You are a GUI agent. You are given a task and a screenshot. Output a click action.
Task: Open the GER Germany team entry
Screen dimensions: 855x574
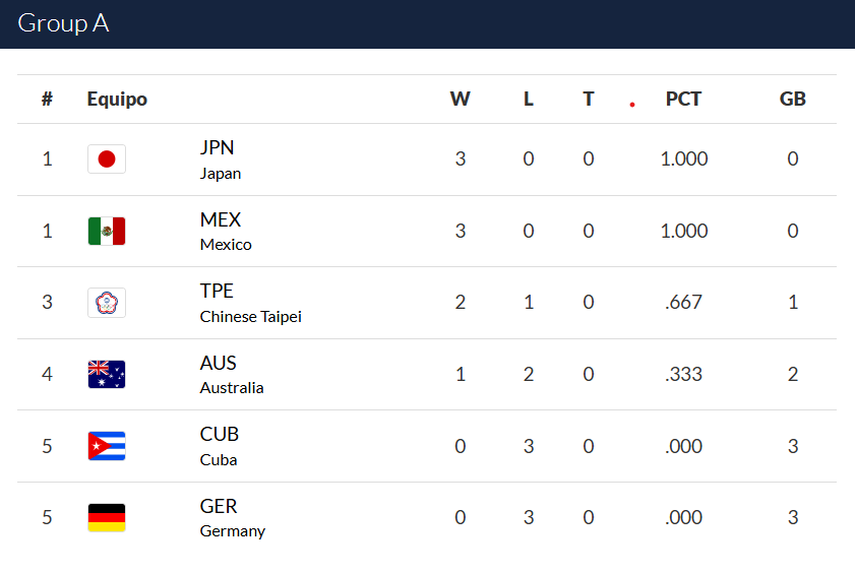[232, 517]
